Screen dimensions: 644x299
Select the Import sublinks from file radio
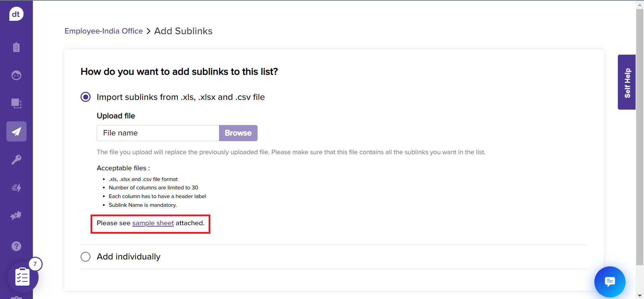tap(86, 97)
